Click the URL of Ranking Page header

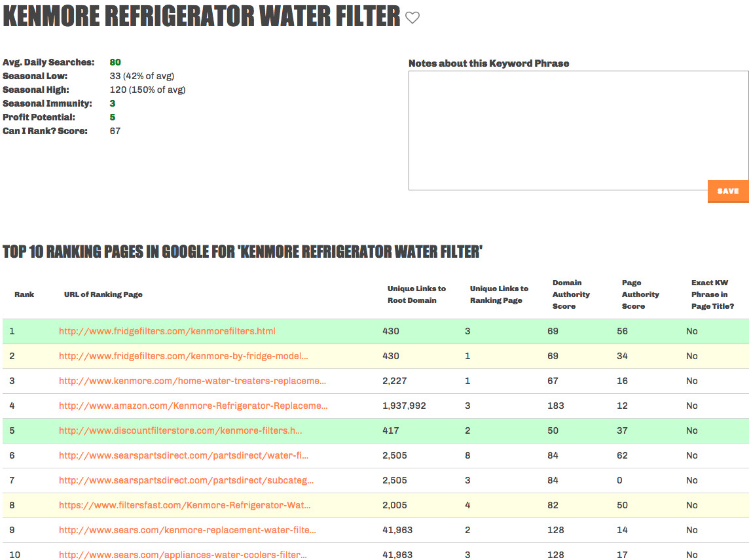point(103,294)
